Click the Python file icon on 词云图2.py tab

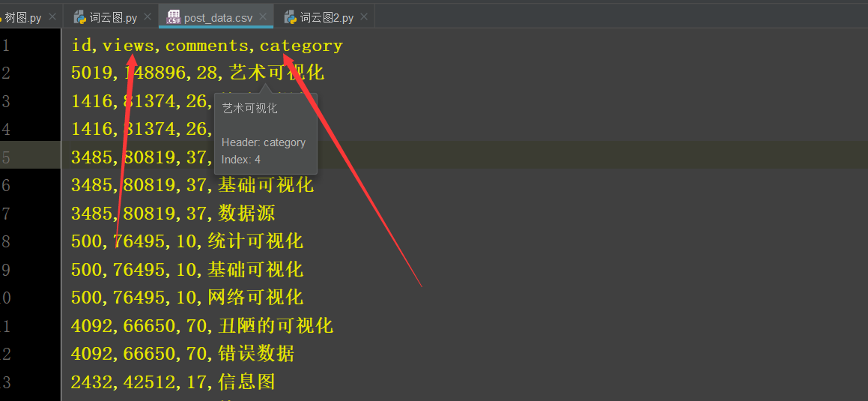pos(291,17)
